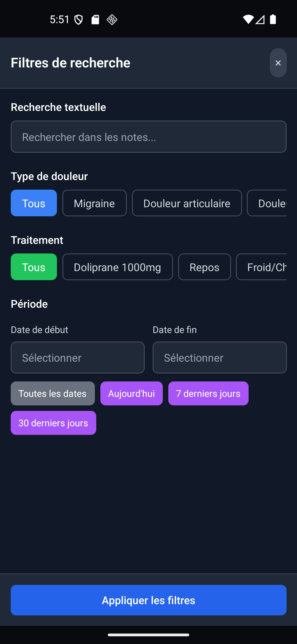Close the search filters panel
The height and width of the screenshot is (644, 297).
[278, 63]
